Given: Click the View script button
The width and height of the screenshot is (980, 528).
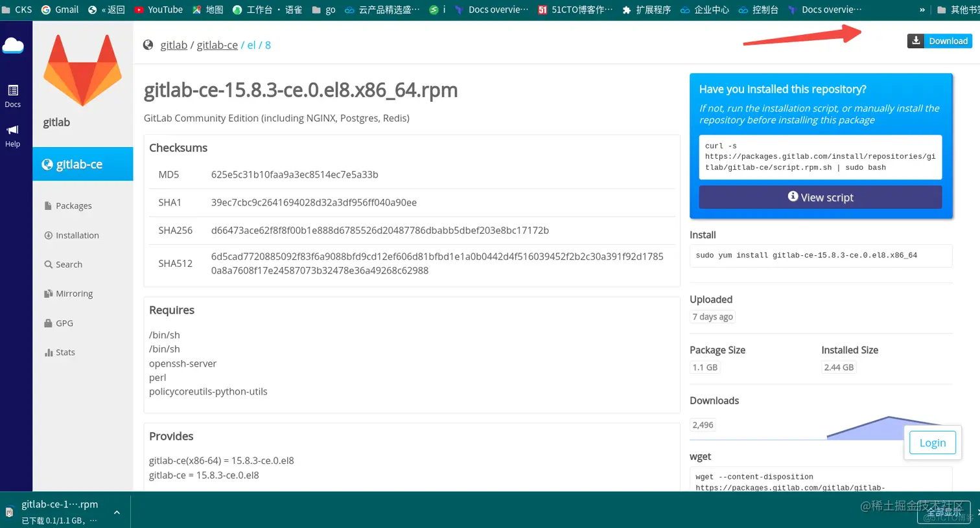Looking at the screenshot, I should tap(820, 197).
